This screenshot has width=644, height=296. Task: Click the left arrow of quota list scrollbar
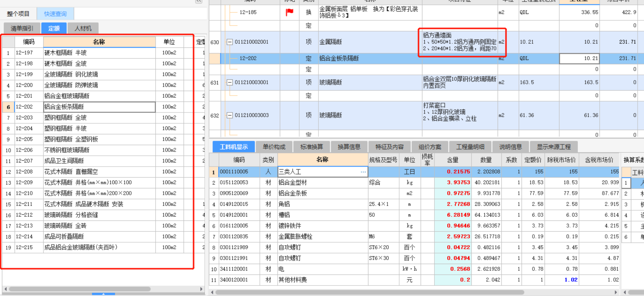tap(5, 289)
